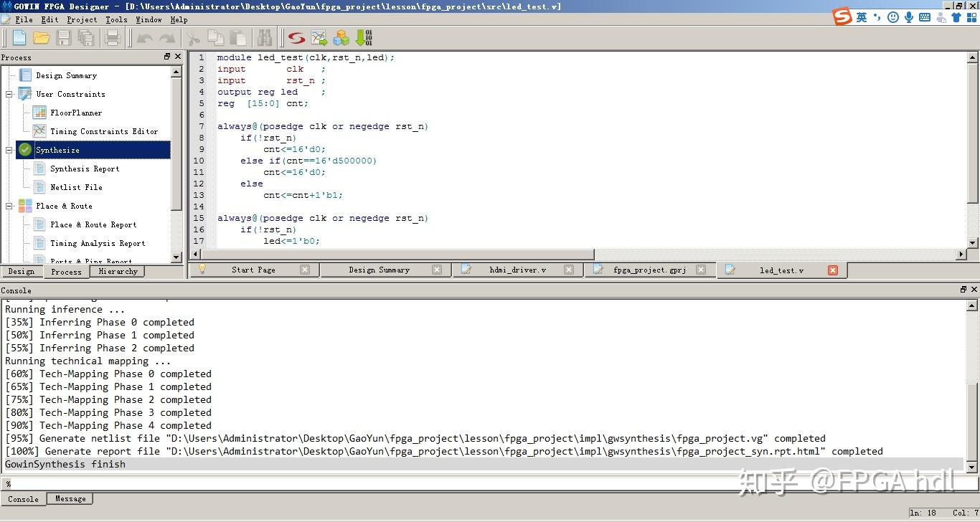This screenshot has height=522, width=980.
Task: Run synthesis with the red S toolbar icon
Action: point(296,37)
